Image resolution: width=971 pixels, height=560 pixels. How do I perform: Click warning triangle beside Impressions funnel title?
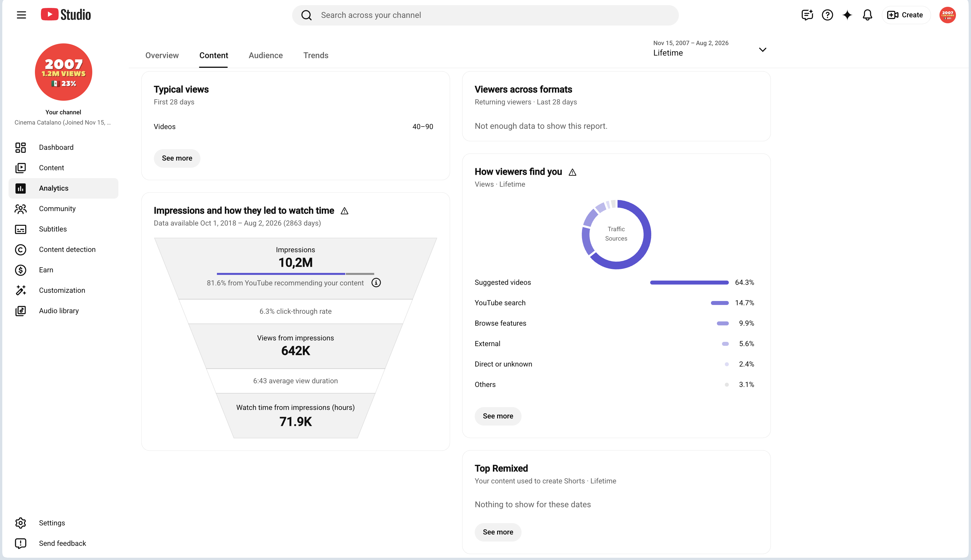coord(344,211)
